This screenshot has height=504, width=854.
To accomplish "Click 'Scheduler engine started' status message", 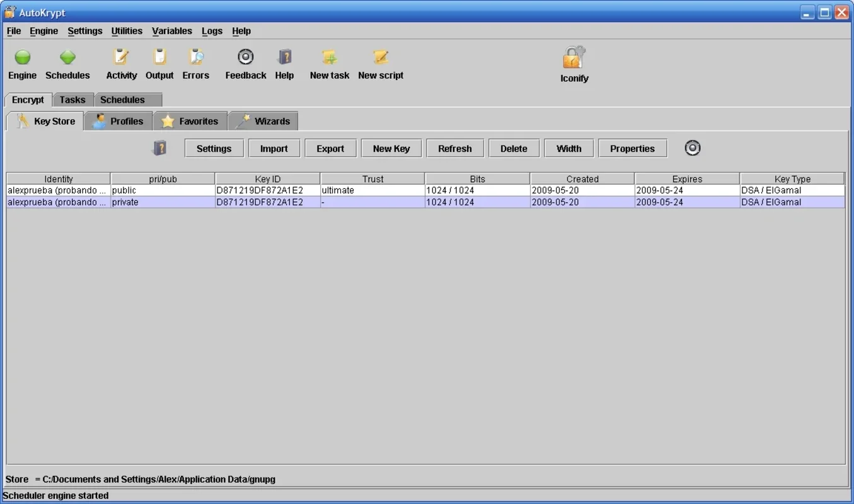I will pos(55,496).
